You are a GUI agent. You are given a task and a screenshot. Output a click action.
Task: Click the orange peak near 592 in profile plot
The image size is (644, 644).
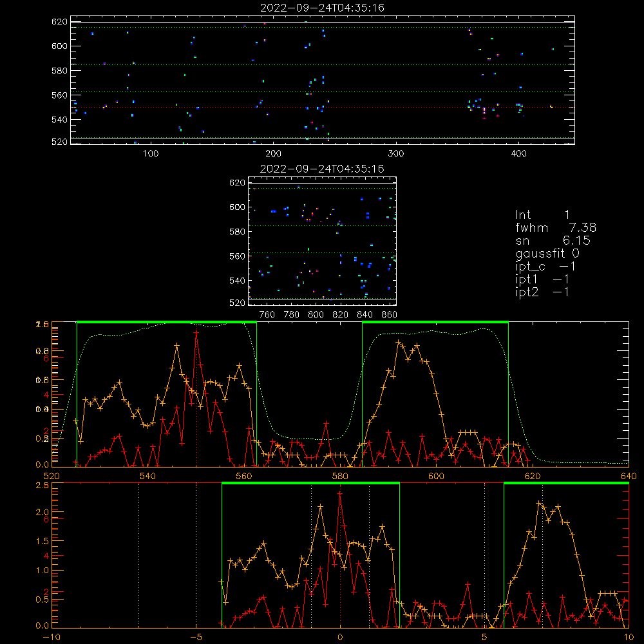coord(398,342)
